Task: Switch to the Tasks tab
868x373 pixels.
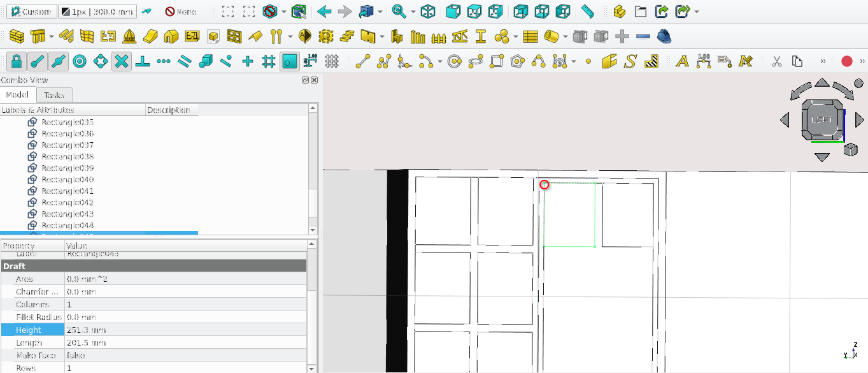Action: [54, 95]
